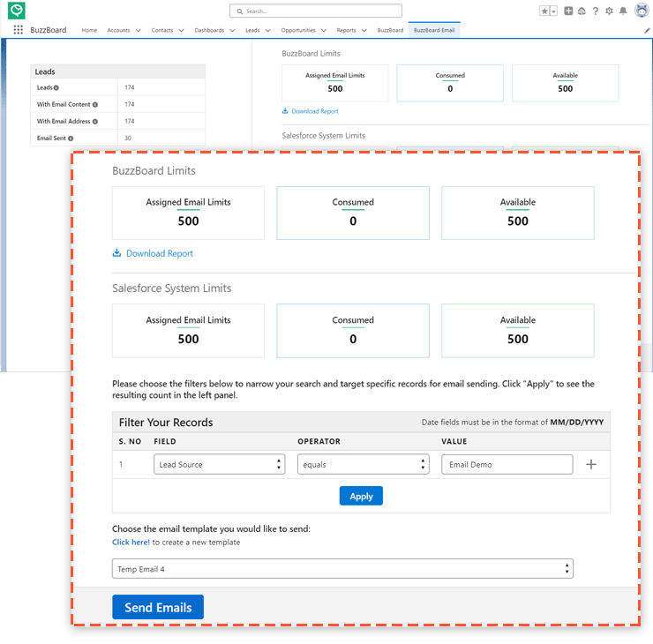Open the Dashboards tab

click(209, 30)
